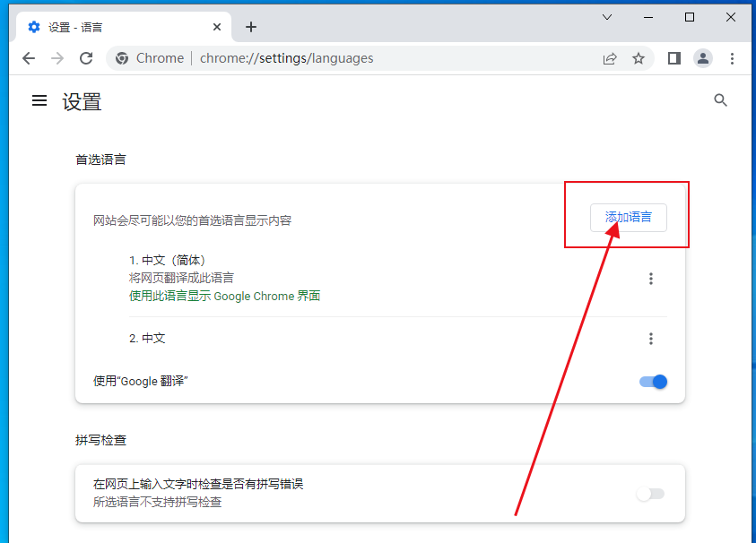Toggle off 使用"Google 翻译"
The image size is (756, 543).
tap(654, 381)
